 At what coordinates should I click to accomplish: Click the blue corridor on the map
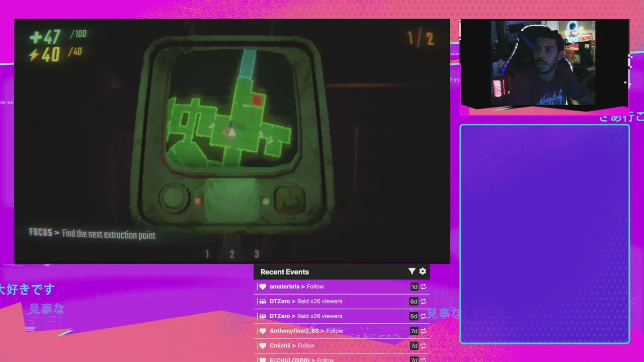248,63
